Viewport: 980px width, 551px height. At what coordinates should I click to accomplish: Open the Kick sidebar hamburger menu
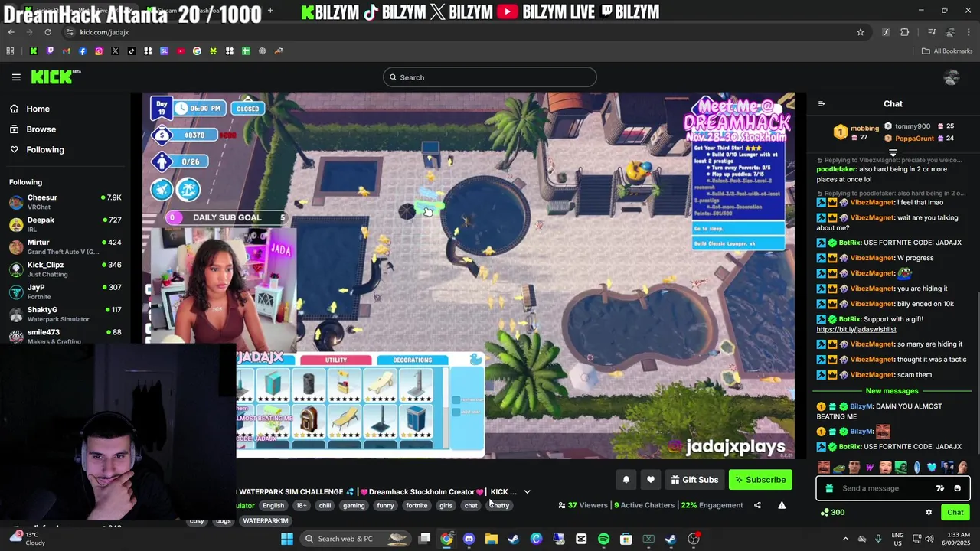click(x=16, y=77)
